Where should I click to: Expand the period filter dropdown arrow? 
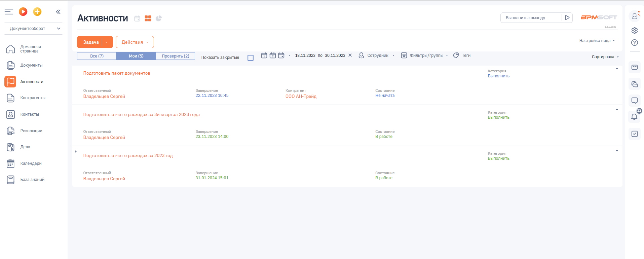coord(290,55)
